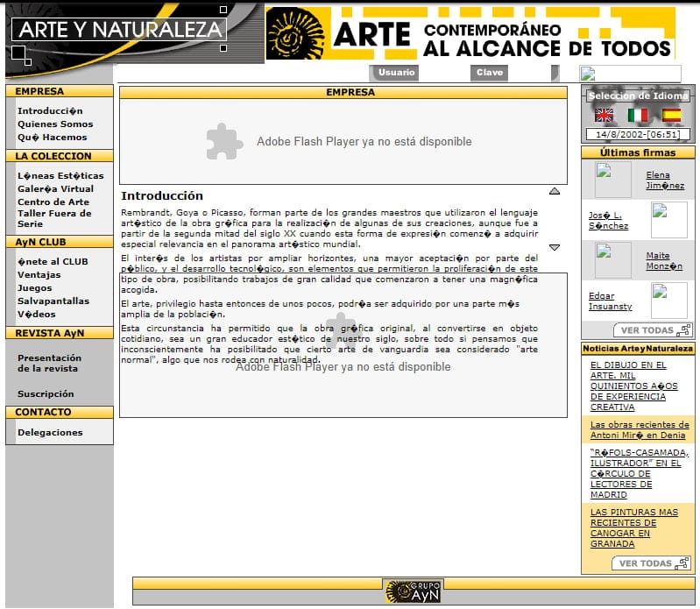Open the AyN CLUB sidebar section header
The width and height of the screenshot is (700, 609).
(60, 242)
